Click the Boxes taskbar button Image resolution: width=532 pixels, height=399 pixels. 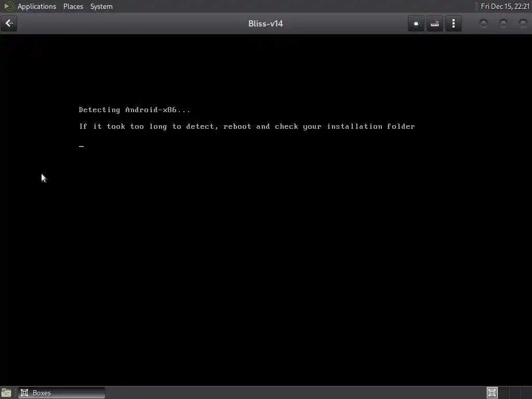[62, 393]
